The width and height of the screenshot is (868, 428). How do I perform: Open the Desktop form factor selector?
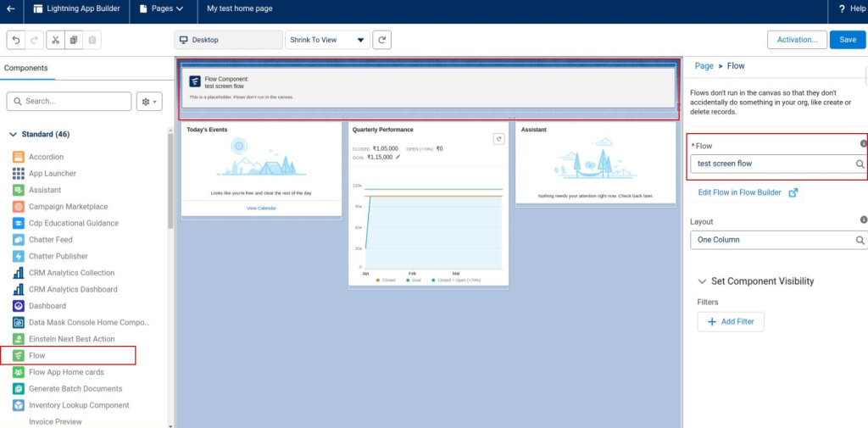tap(228, 40)
